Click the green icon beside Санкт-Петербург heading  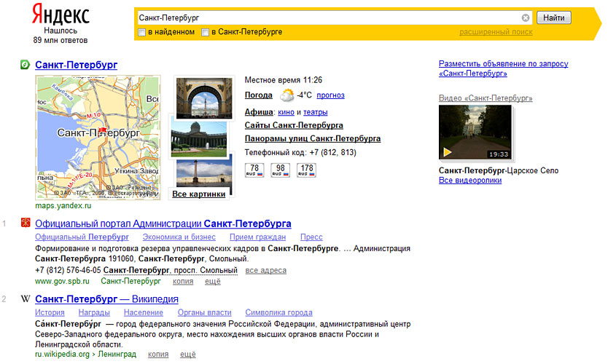point(25,65)
